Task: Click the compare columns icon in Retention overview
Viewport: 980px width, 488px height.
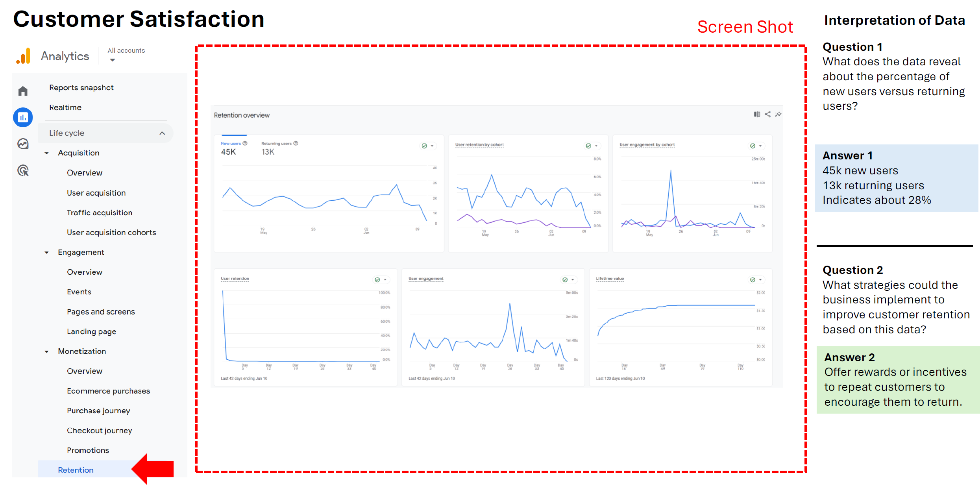Action: (756, 115)
